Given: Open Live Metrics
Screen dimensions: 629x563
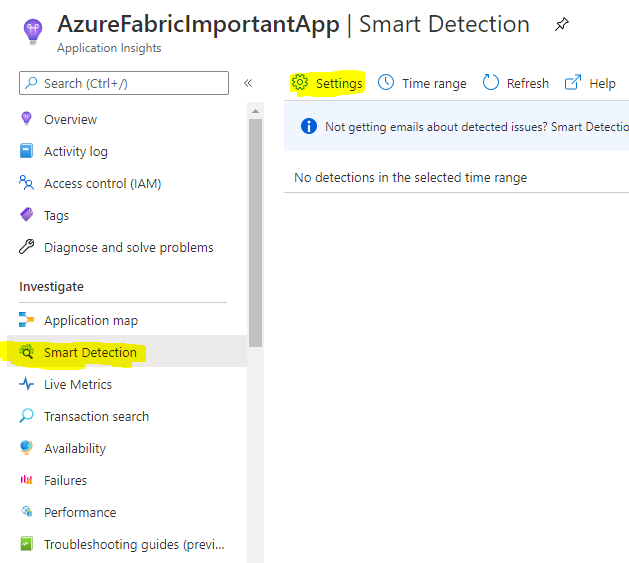Looking at the screenshot, I should coord(127,384).
